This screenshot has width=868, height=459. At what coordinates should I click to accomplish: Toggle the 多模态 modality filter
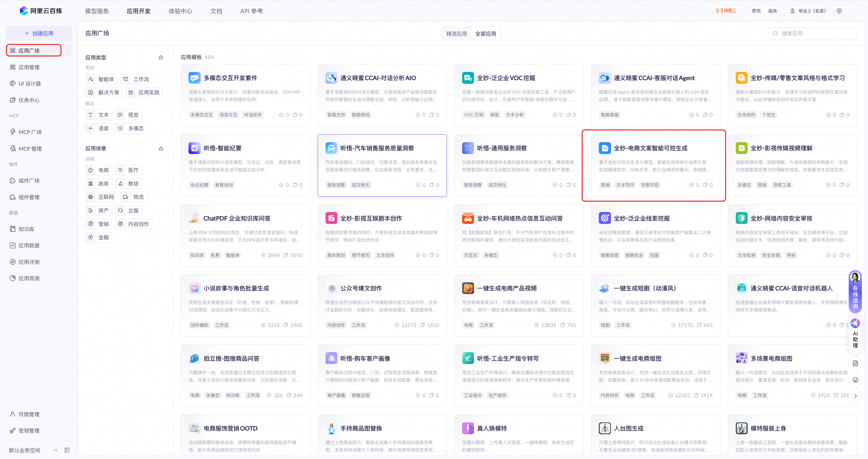click(x=131, y=128)
